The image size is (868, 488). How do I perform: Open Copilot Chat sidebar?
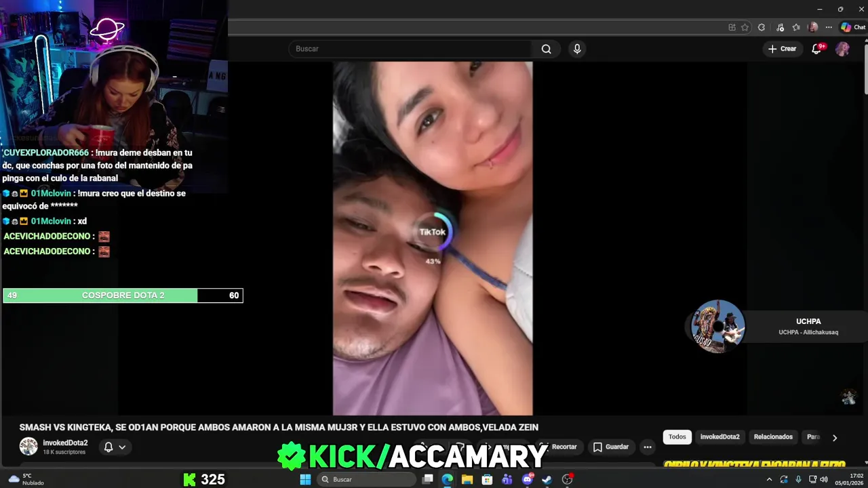coord(853,28)
